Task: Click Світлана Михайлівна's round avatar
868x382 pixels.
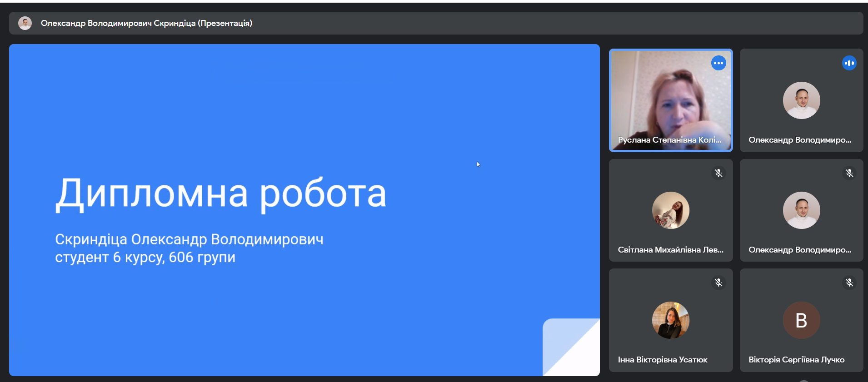Action: tap(671, 210)
